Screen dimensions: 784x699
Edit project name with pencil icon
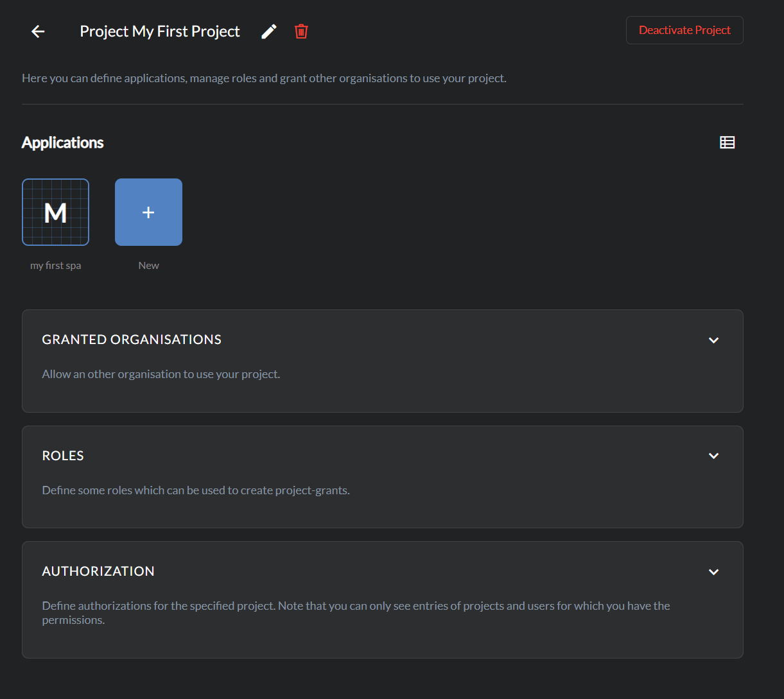pyautogui.click(x=269, y=31)
